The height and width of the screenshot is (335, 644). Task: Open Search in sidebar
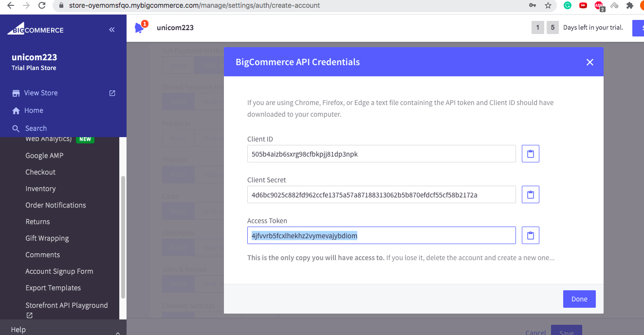click(36, 128)
